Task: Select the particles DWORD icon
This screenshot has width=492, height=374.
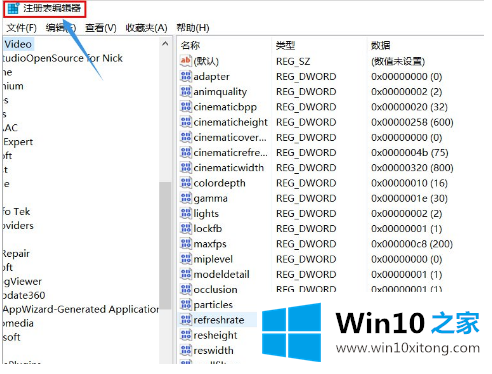Action: coord(186,304)
